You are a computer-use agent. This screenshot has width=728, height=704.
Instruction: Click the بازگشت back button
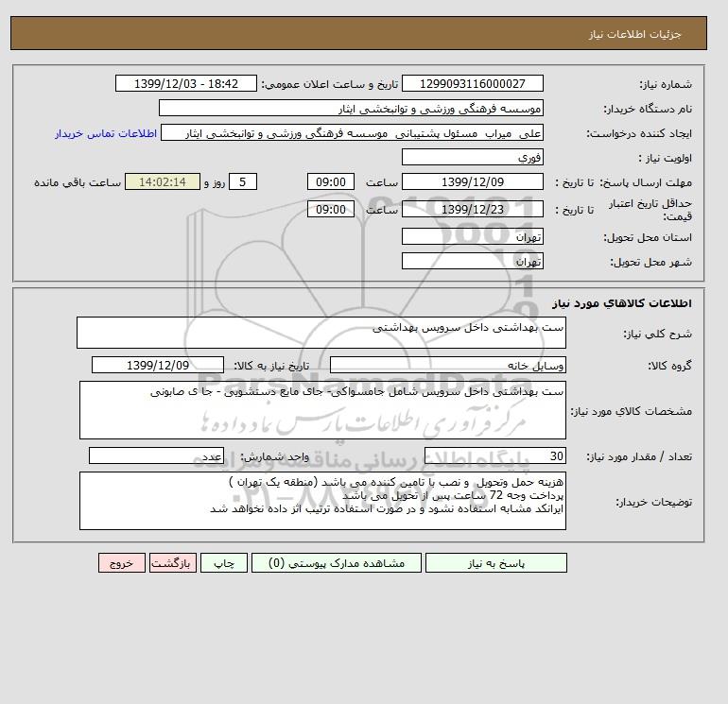click(x=173, y=562)
